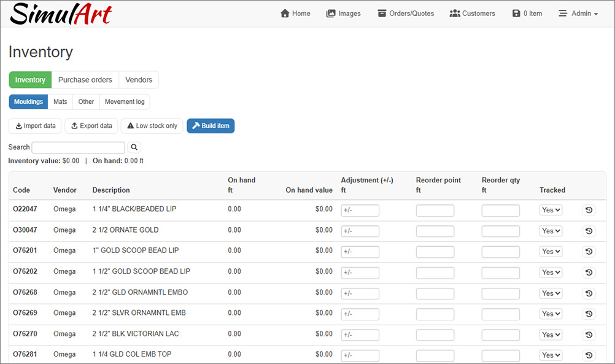Screen dimensions: 615x364
Task: Change Tracked dropdown for O76202
Action: 551,272
